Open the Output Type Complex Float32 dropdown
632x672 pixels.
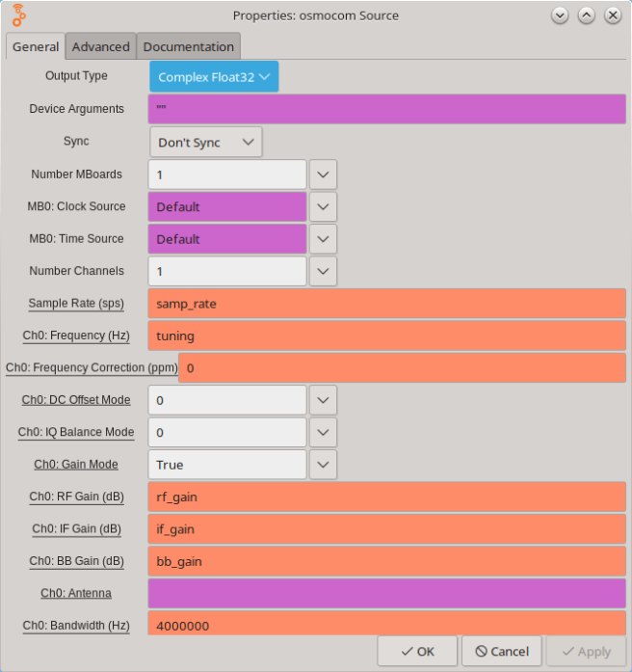pyautogui.click(x=214, y=77)
